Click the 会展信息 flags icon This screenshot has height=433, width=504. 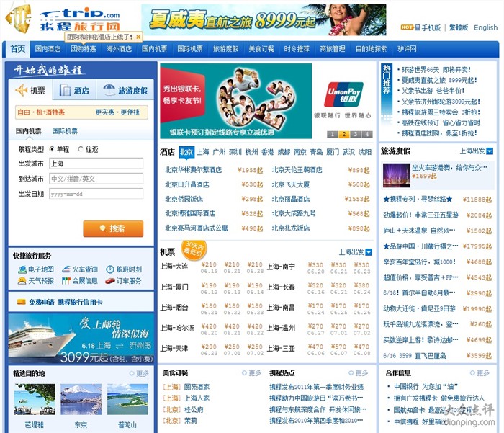pos(66,281)
